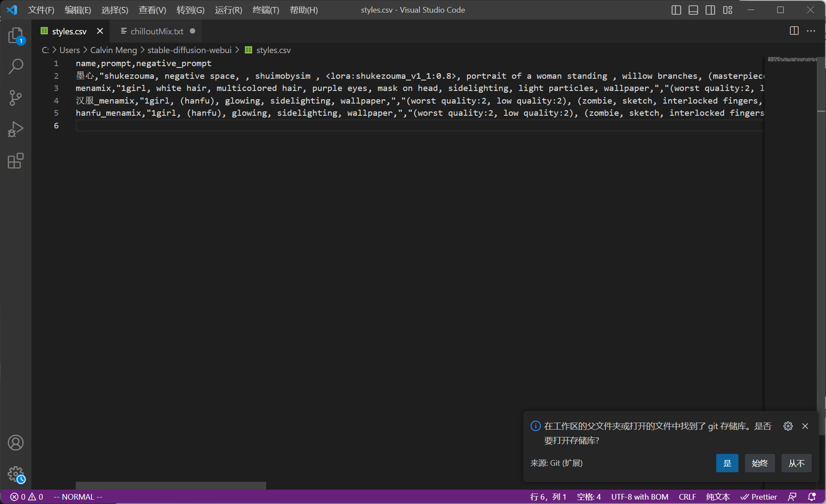The image size is (826, 504).
Task: Open the Explorer view in activity bar
Action: (16, 35)
